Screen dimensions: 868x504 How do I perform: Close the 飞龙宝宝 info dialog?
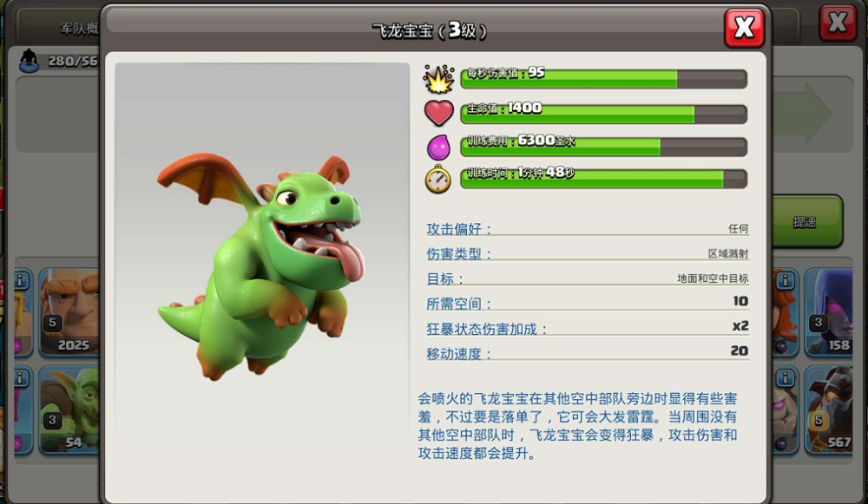(744, 27)
